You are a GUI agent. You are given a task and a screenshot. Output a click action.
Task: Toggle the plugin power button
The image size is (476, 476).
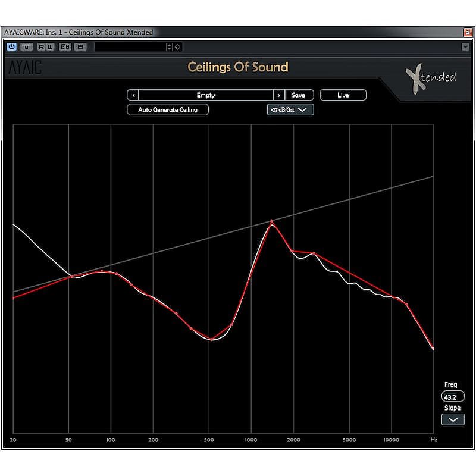(x=12, y=47)
